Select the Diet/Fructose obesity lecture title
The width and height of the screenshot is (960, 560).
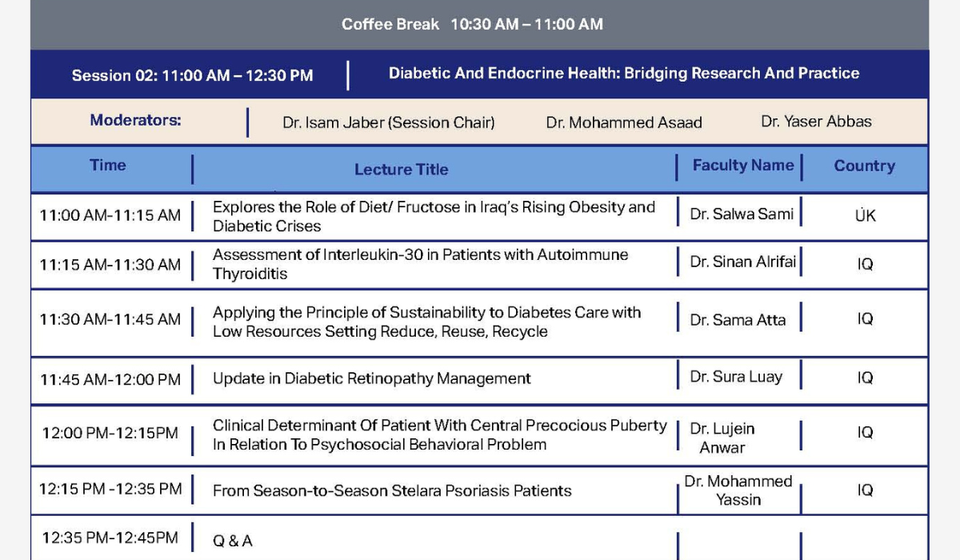[434, 217]
